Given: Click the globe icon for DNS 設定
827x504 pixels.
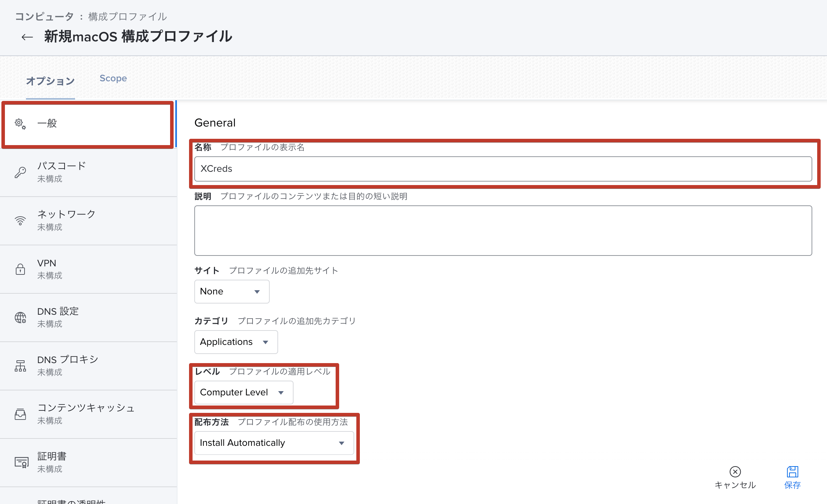Looking at the screenshot, I should [x=20, y=317].
